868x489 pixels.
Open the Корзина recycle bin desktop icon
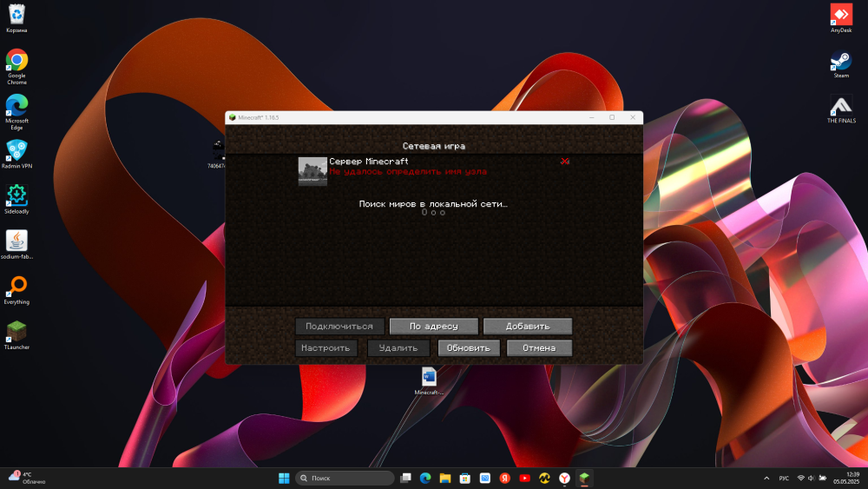tap(16, 17)
